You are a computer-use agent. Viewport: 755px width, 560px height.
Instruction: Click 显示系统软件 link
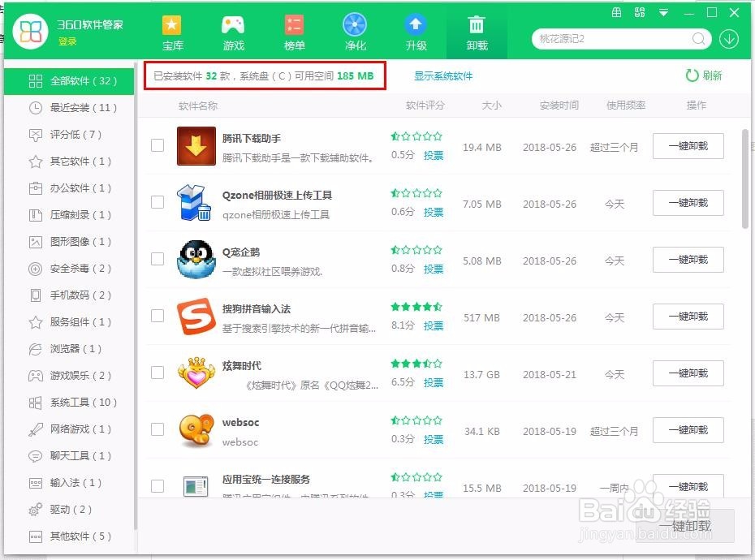(443, 76)
